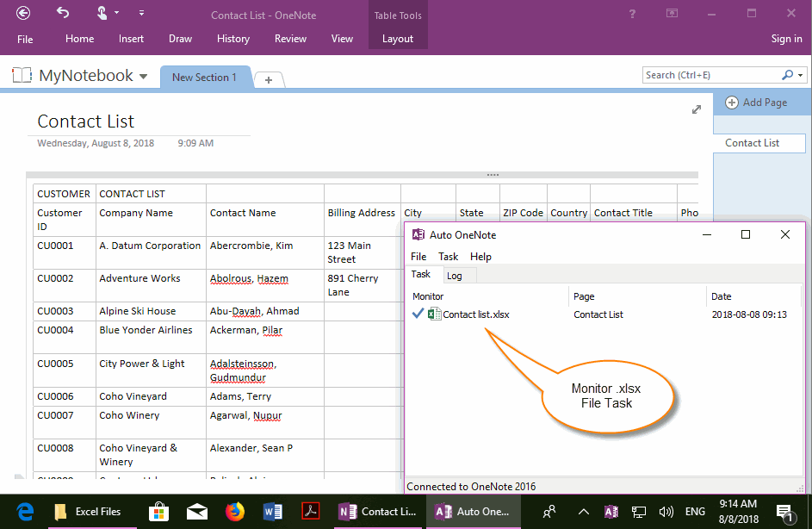Click the volume speaker tray icon
This screenshot has height=529, width=812.
(666, 513)
